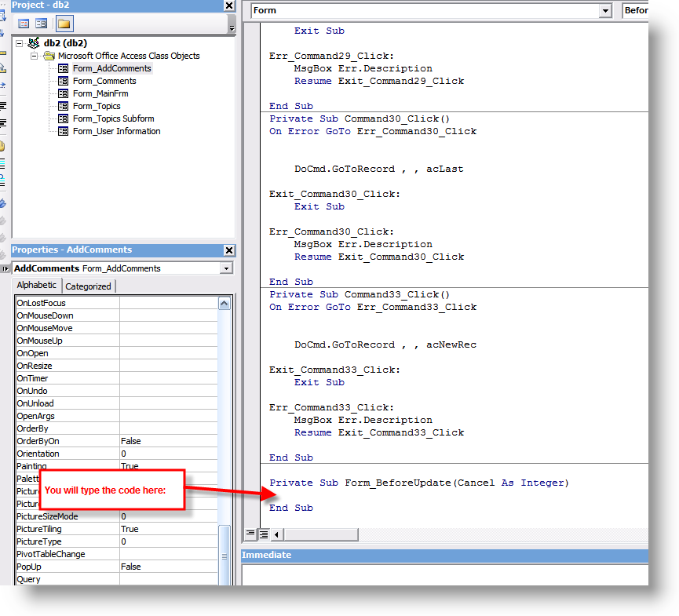The height and width of the screenshot is (616, 679).
Task: Click the form icon beside Form_Topics
Action: [x=64, y=106]
